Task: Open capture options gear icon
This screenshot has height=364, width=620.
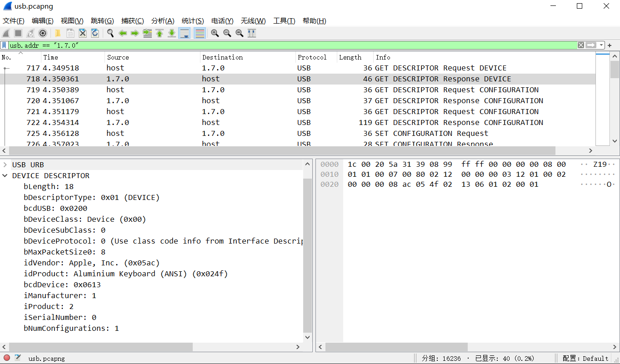Action: pyautogui.click(x=43, y=33)
